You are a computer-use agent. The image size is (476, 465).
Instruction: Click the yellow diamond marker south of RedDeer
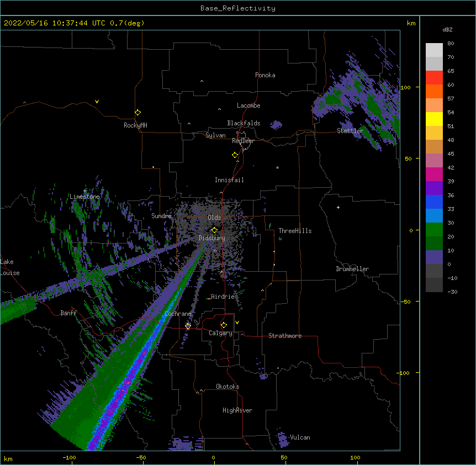(x=235, y=155)
